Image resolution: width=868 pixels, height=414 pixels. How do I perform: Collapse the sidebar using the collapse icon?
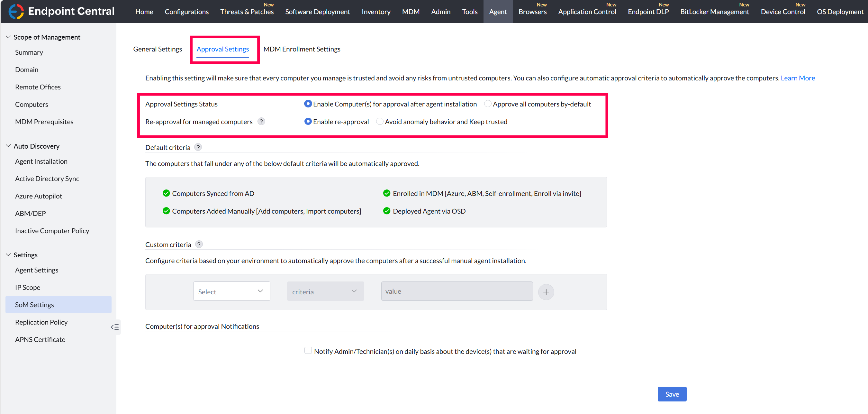(x=114, y=327)
